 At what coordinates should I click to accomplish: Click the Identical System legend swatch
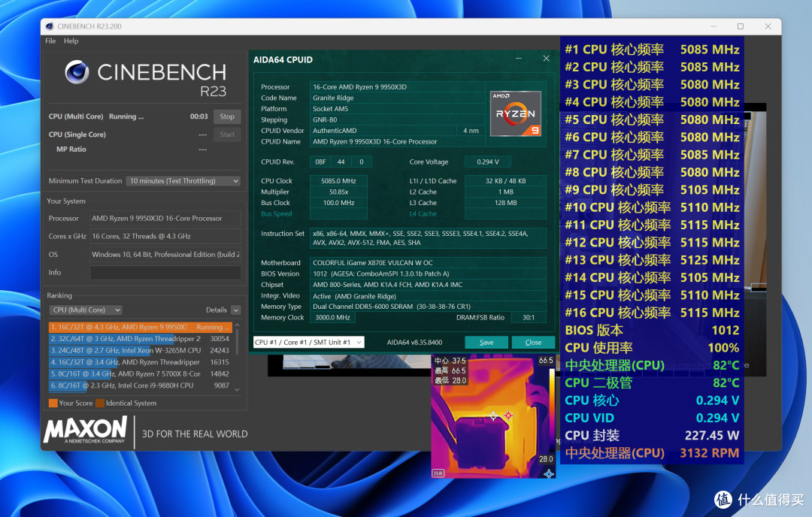100,403
